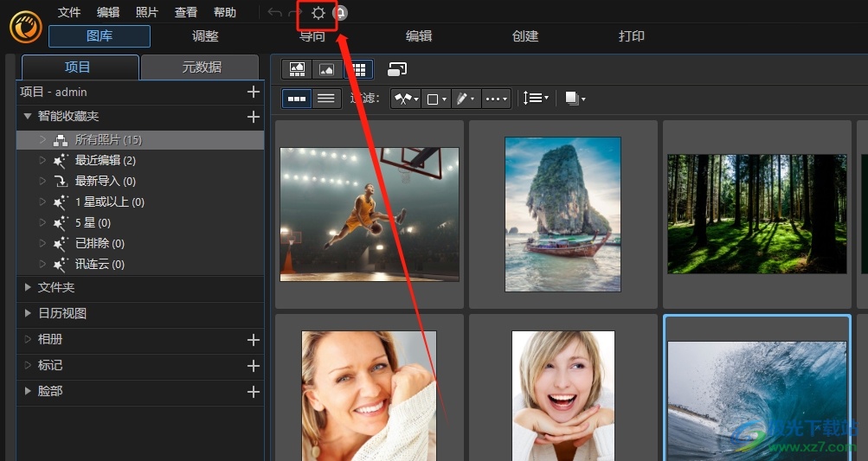Click the notification bell icon

340,13
